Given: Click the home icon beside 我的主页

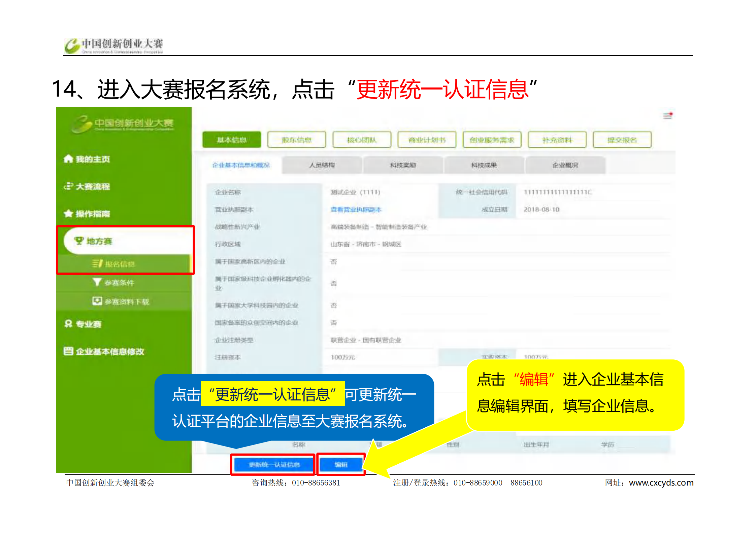Looking at the screenshot, I should (68, 159).
